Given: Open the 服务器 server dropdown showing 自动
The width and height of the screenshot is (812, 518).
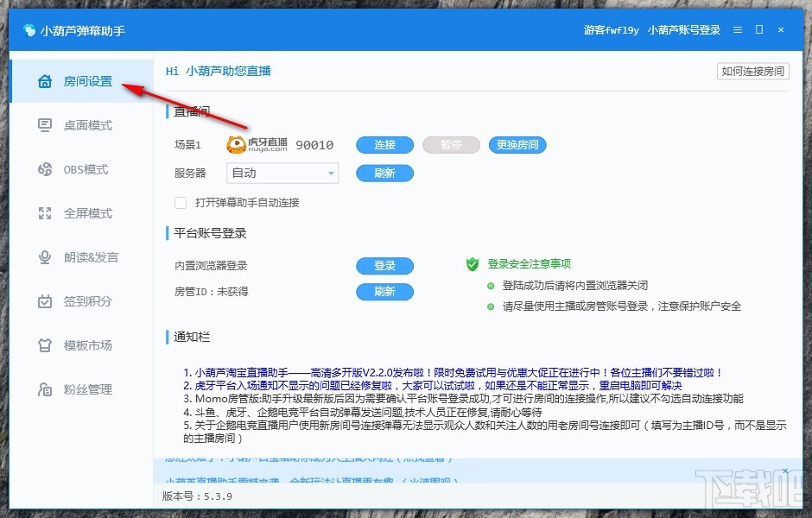Looking at the screenshot, I should (x=282, y=173).
